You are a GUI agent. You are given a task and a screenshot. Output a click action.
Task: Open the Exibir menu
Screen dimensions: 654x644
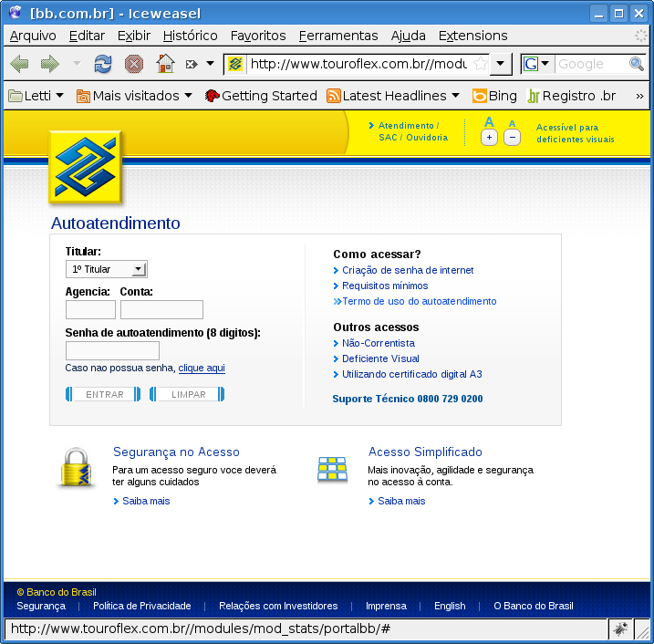click(x=134, y=36)
